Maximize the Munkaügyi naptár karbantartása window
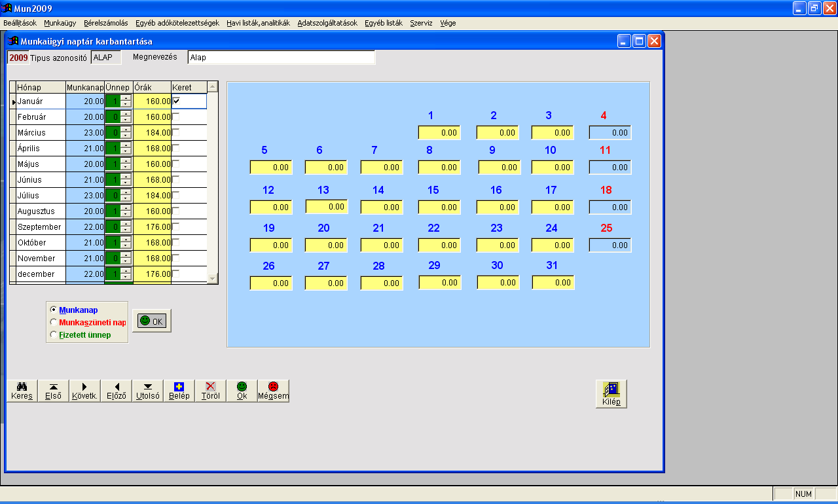Image resolution: width=838 pixels, height=504 pixels. click(640, 41)
